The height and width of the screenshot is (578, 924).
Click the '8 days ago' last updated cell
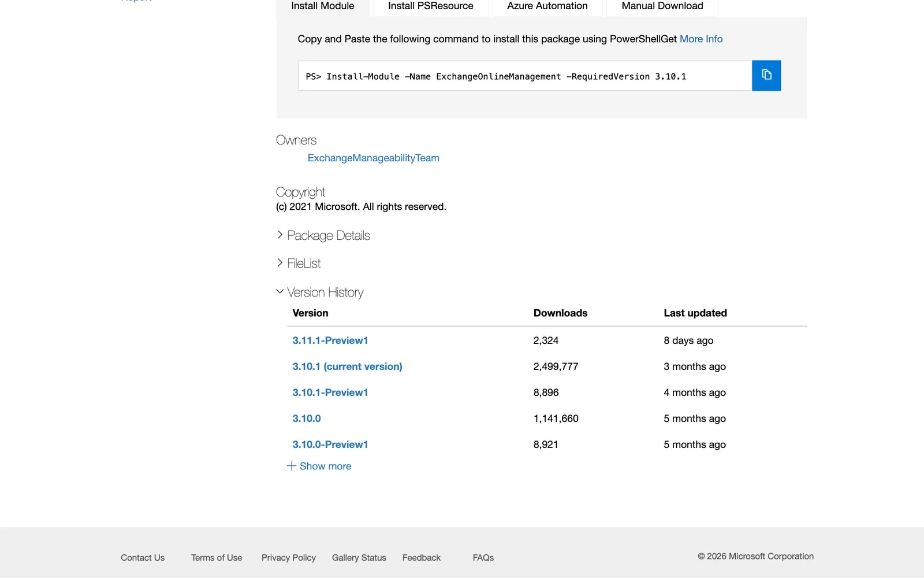688,340
